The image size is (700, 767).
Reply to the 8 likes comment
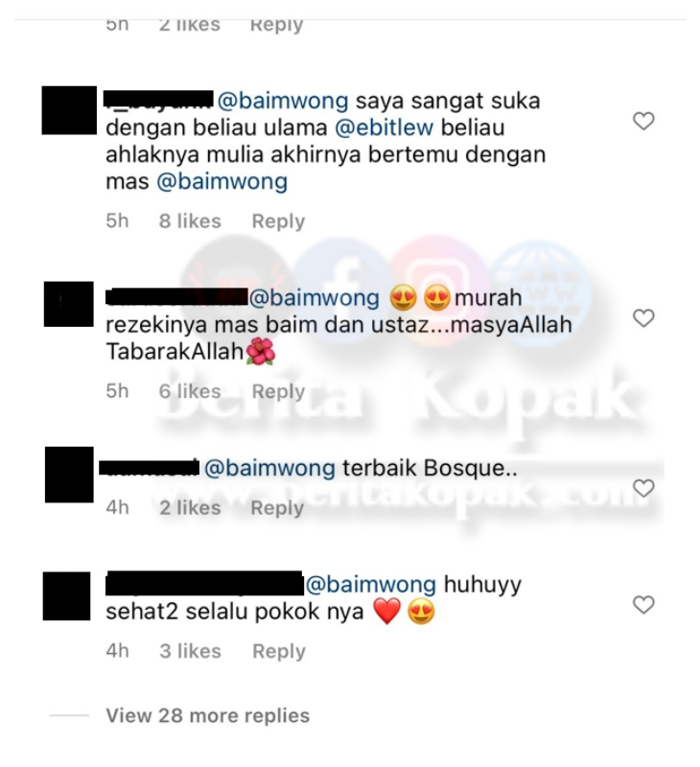(278, 221)
